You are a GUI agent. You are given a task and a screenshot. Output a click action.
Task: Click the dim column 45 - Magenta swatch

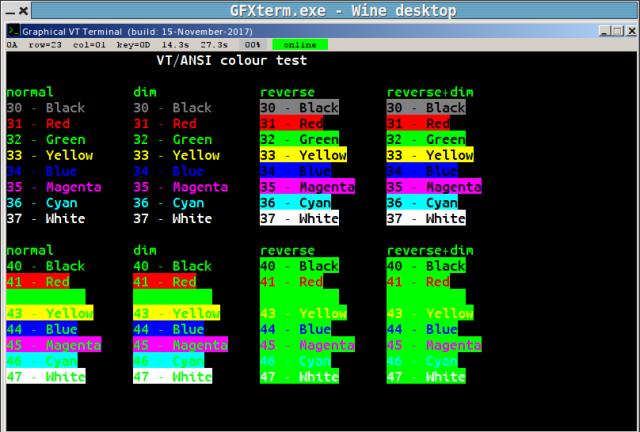(x=180, y=345)
